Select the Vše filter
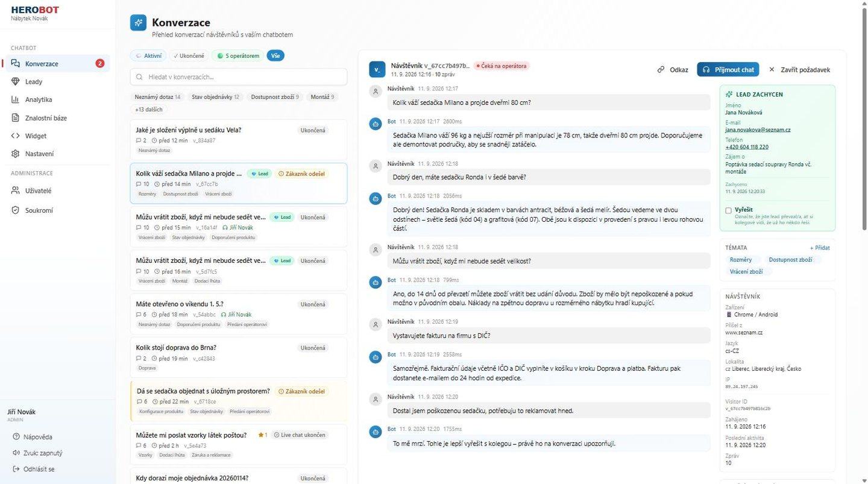Image resolution: width=868 pixels, height=484 pixels. click(x=275, y=55)
